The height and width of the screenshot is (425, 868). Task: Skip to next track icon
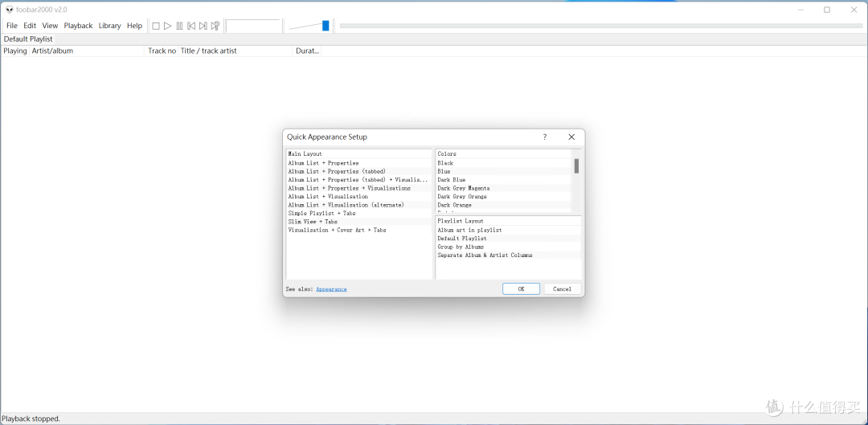click(203, 26)
